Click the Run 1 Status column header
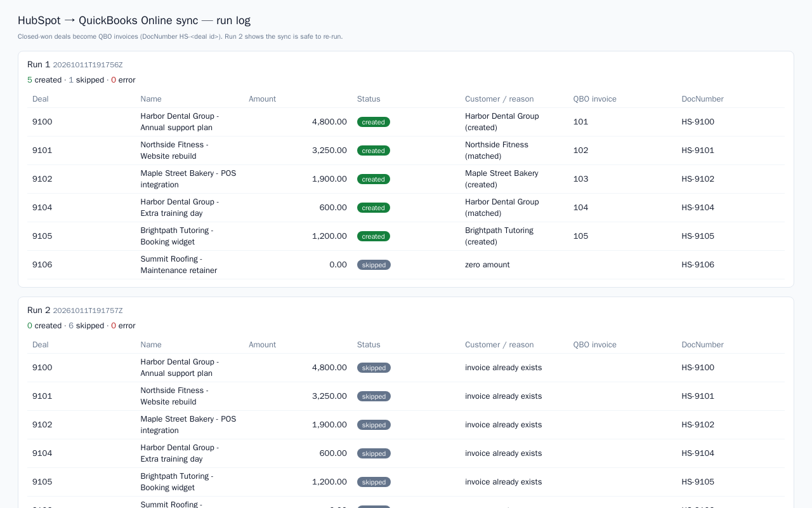The image size is (812, 508). point(369,99)
